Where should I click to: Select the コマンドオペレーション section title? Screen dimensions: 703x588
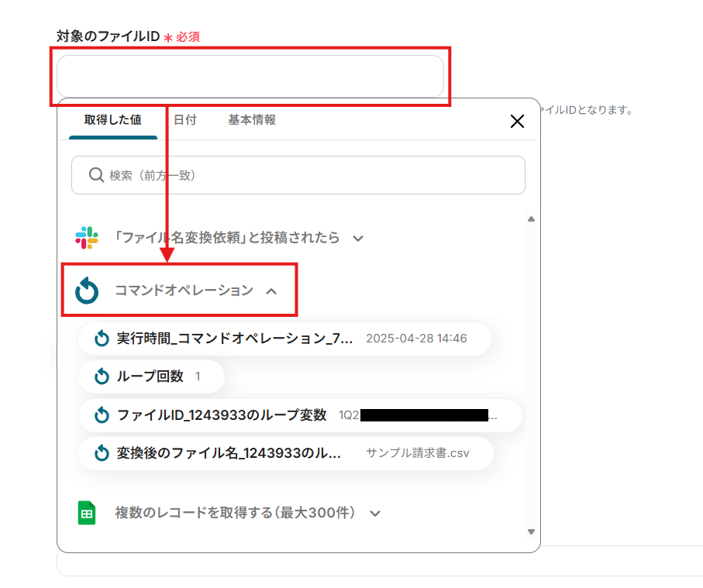coord(184,290)
